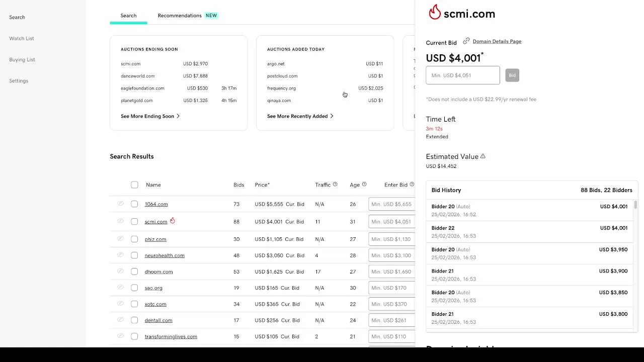This screenshot has height=362, width=644.
Task: Click the bid history scrollbar
Action: pos(635,205)
